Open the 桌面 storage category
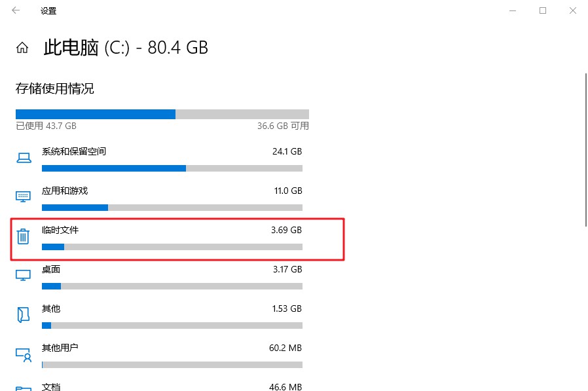588x391 pixels. [51, 269]
